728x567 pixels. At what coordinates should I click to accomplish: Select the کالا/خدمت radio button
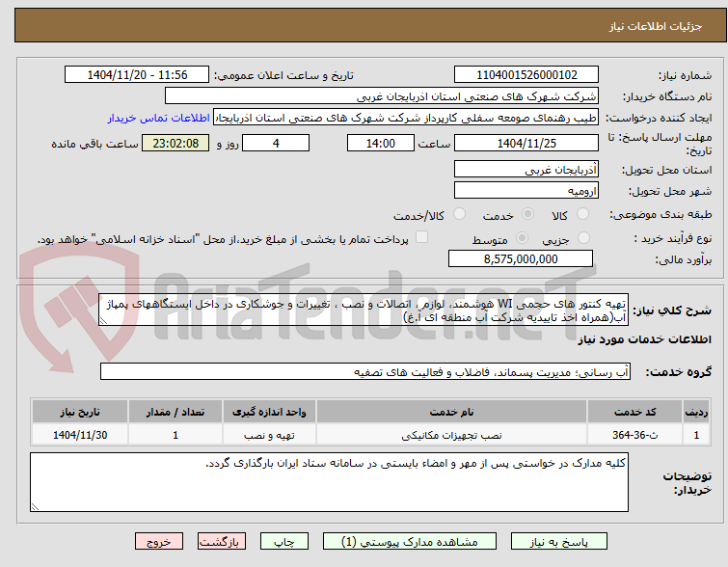click(459, 214)
